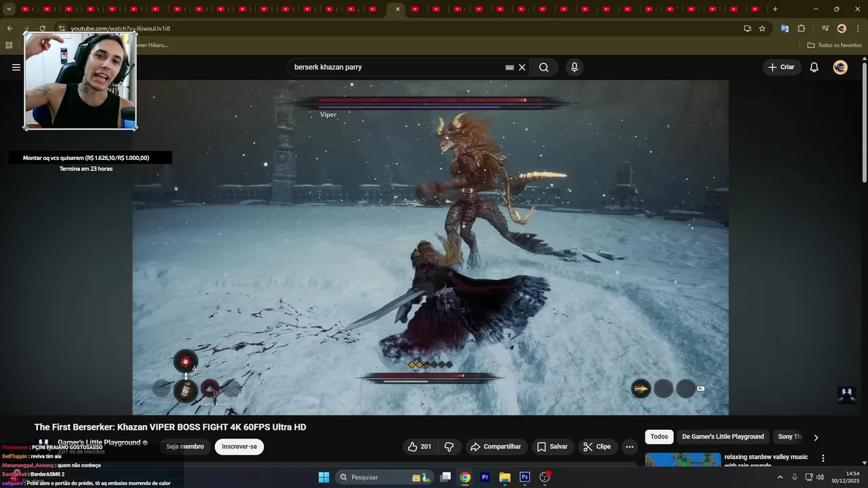Click the video player to pause playback
This screenshot has height=488, width=868.
click(x=431, y=247)
